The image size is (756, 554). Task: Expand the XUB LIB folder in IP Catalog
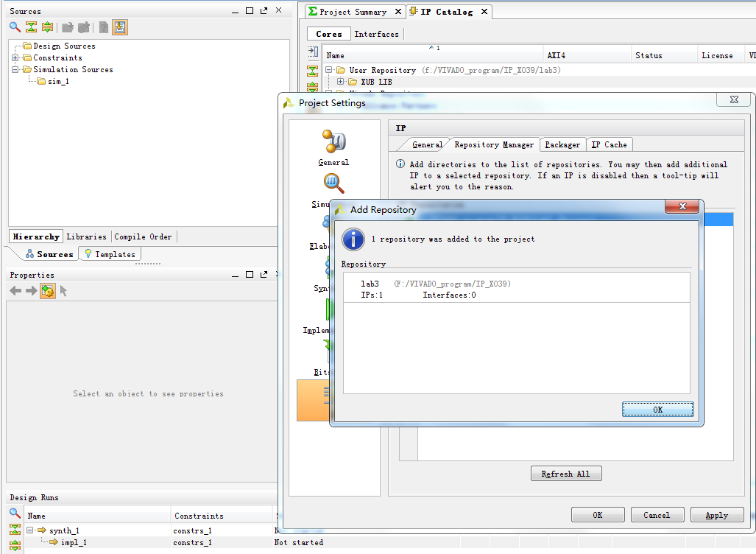tap(340, 82)
